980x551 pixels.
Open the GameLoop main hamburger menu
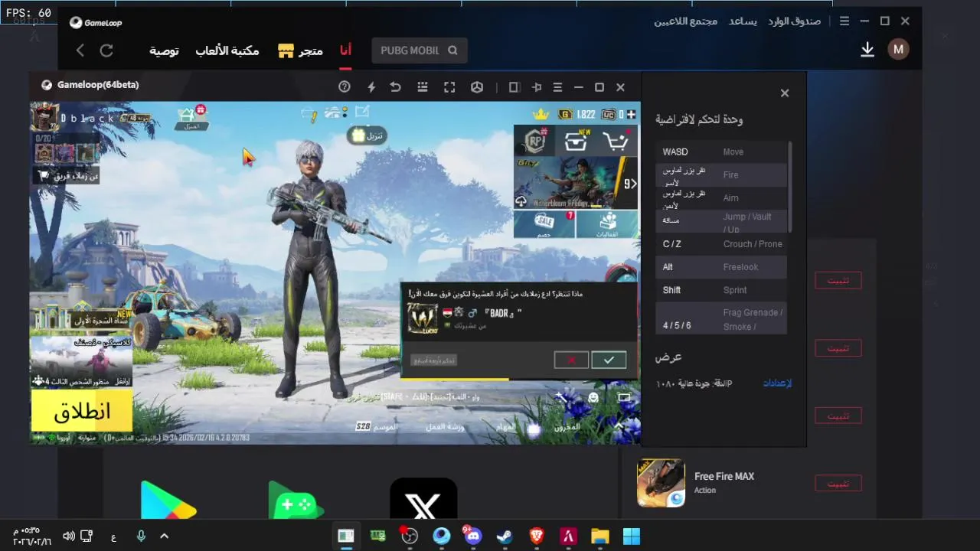point(844,21)
